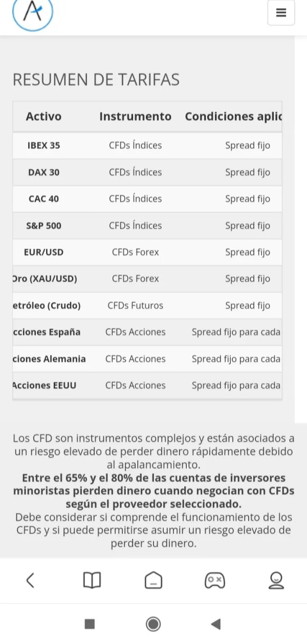This screenshot has height=644, width=307.
Task: Select the EUR/USD asset
Action: [43, 252]
